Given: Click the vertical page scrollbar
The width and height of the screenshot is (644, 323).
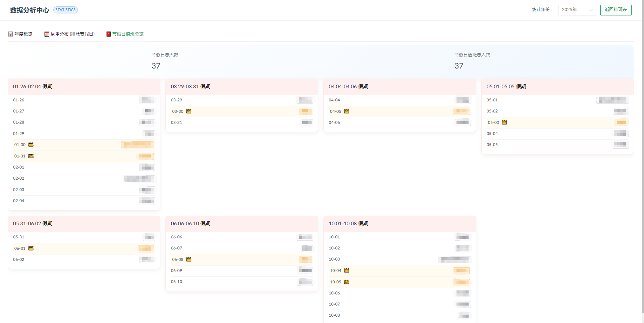Looking at the screenshot, I should pos(642,158).
